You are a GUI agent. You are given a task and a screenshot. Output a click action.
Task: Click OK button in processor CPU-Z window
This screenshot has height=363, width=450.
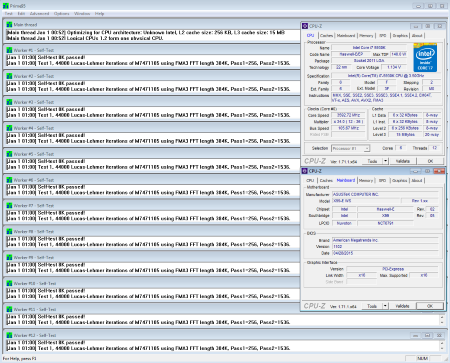pos(430,161)
